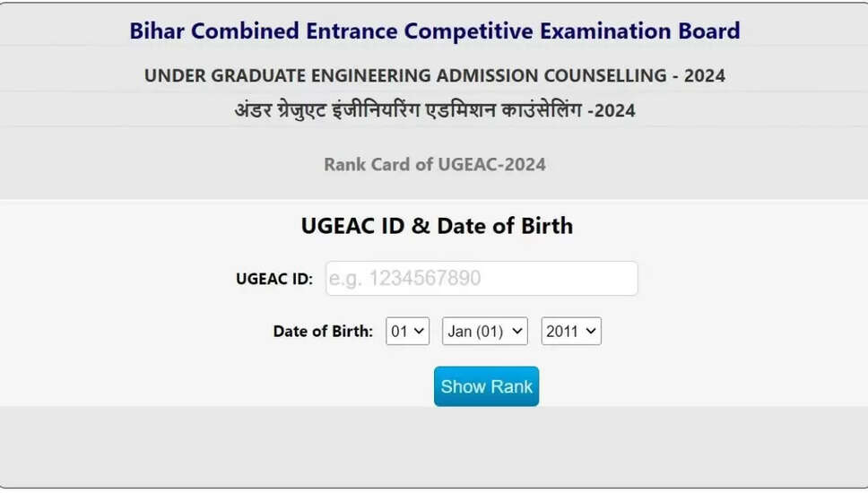Click the Date of Birth: label

pyautogui.click(x=323, y=332)
